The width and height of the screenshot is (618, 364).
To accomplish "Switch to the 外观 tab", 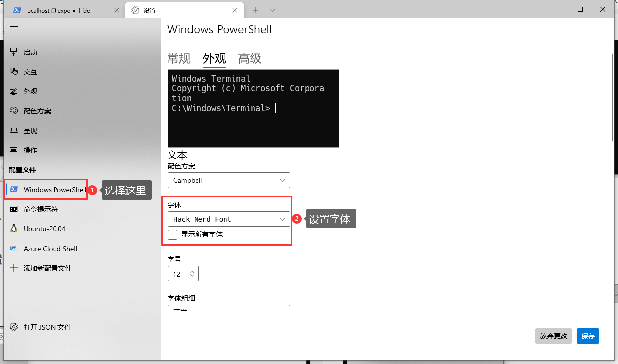I will click(x=214, y=58).
